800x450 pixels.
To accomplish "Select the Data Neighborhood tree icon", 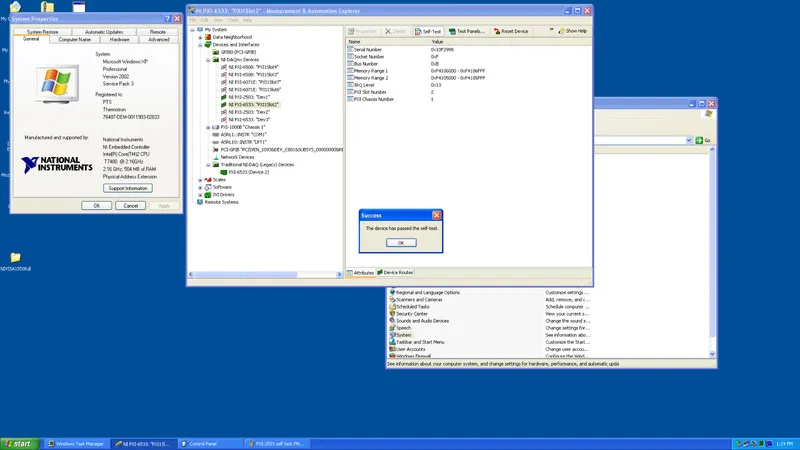I will tap(208, 37).
